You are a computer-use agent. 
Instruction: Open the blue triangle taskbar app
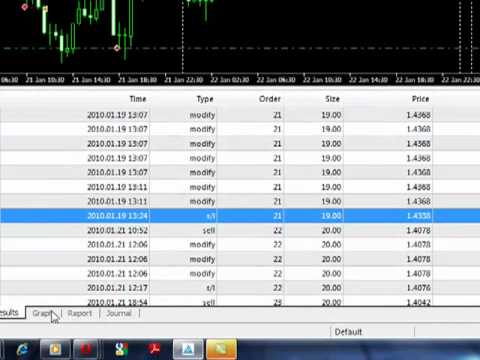188,349
